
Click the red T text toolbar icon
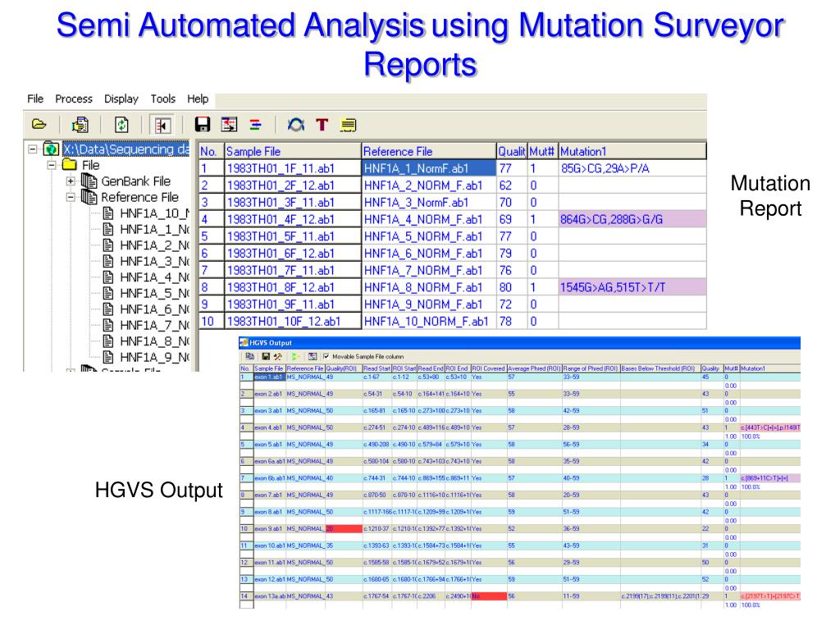click(x=322, y=125)
